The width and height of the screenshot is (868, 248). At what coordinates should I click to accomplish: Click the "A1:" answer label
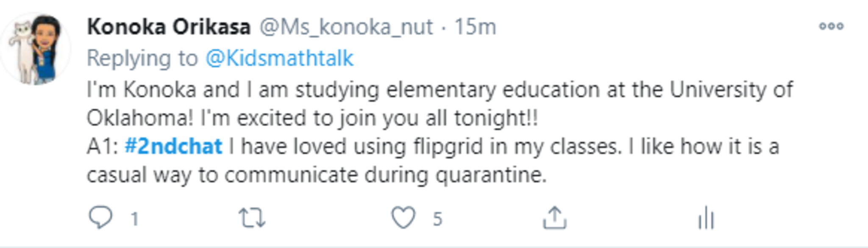102,147
